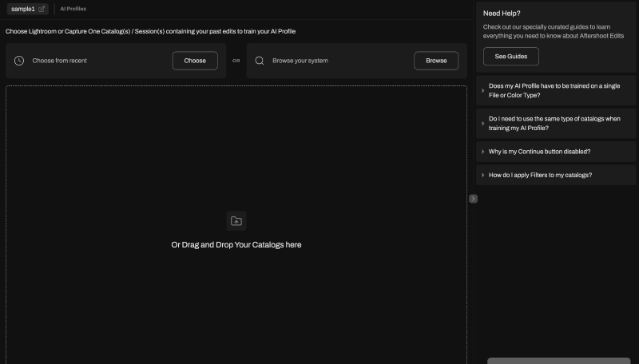Click the Choose from recent label
This screenshot has width=639, height=364.
[60, 61]
